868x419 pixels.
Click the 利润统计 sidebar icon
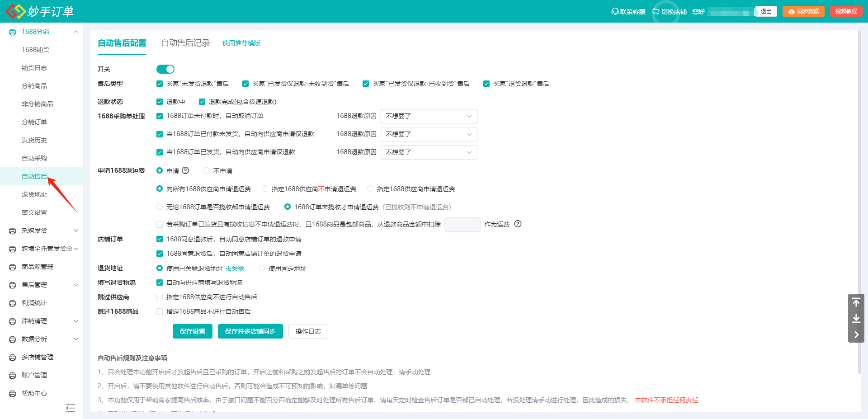click(x=13, y=303)
